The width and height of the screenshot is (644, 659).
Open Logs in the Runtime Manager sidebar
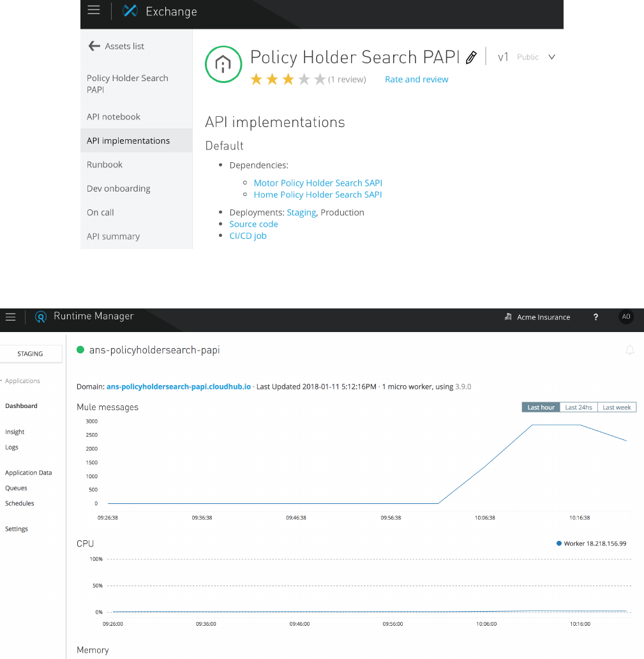(x=11, y=448)
